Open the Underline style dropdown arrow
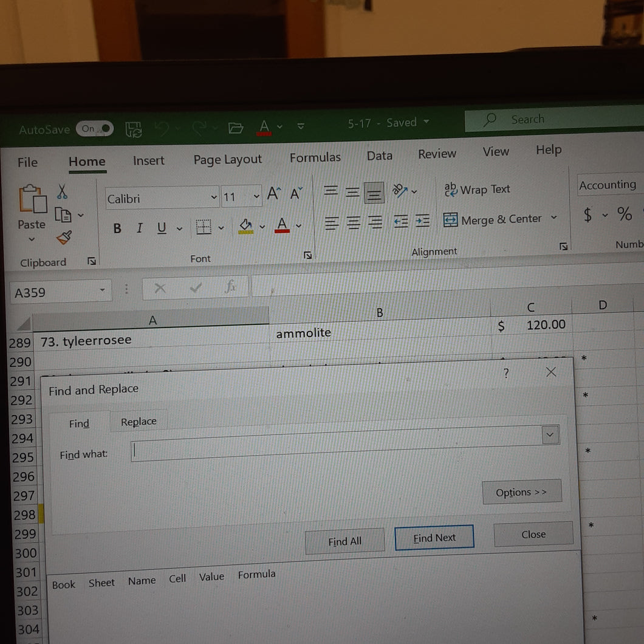Image resolution: width=644 pixels, height=644 pixels. pyautogui.click(x=179, y=228)
